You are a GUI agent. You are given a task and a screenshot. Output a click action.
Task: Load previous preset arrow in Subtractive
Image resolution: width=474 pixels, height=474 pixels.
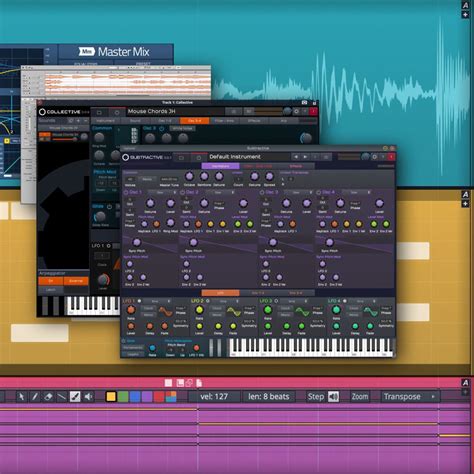coord(295,157)
